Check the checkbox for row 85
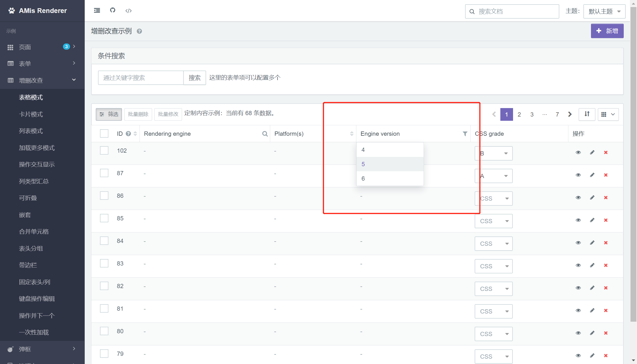 tap(104, 218)
